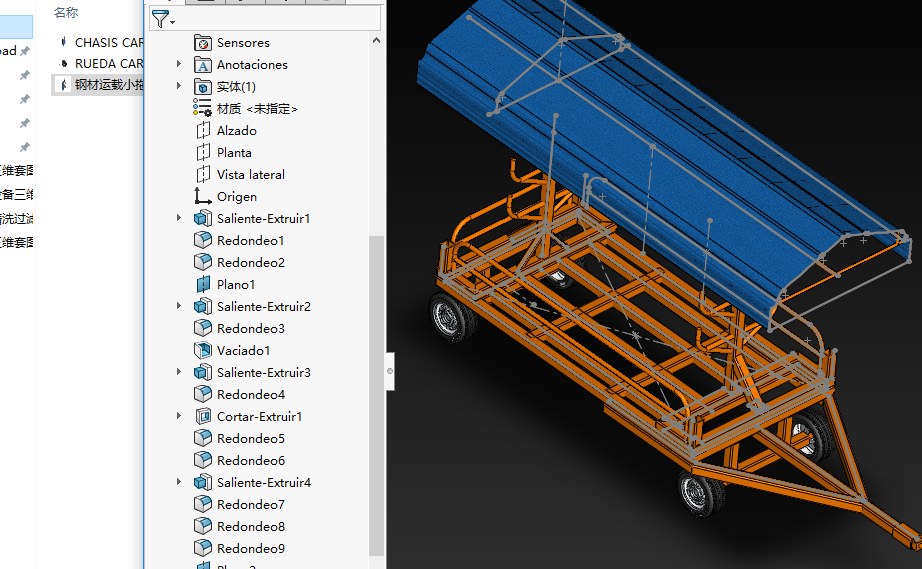Select the 钢材运载小拖 file in Explorer

[98, 85]
